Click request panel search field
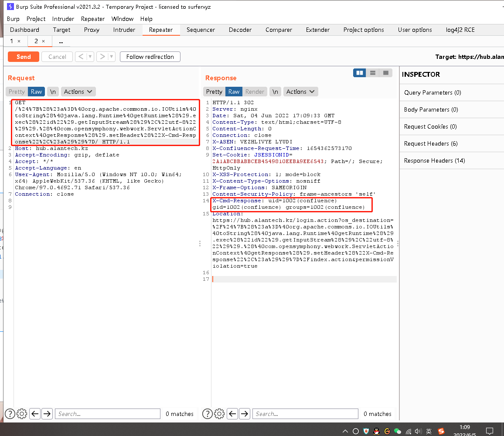The width and height of the screenshot is (504, 436). coord(108,414)
